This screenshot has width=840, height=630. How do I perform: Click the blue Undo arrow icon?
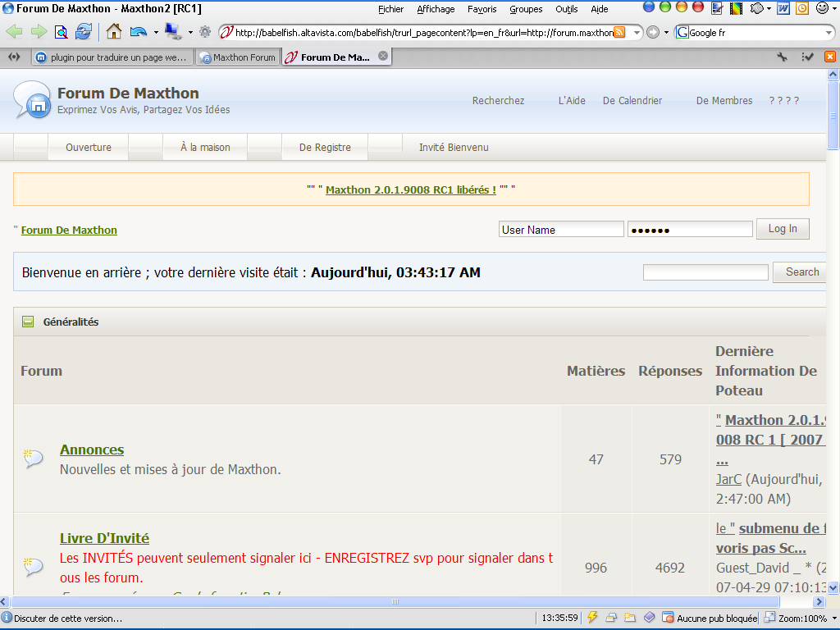tap(139, 32)
